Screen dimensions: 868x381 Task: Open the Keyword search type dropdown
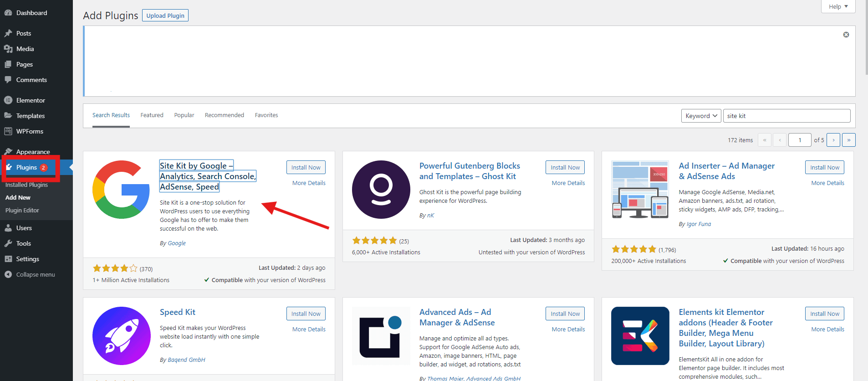point(701,116)
